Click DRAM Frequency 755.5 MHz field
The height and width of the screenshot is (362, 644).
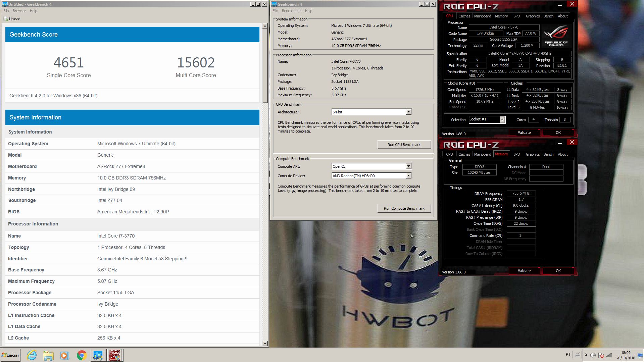(x=521, y=193)
